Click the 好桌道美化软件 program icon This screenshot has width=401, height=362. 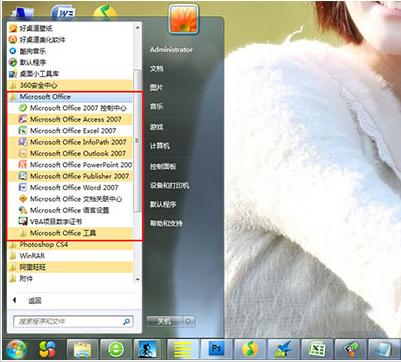tap(13, 40)
